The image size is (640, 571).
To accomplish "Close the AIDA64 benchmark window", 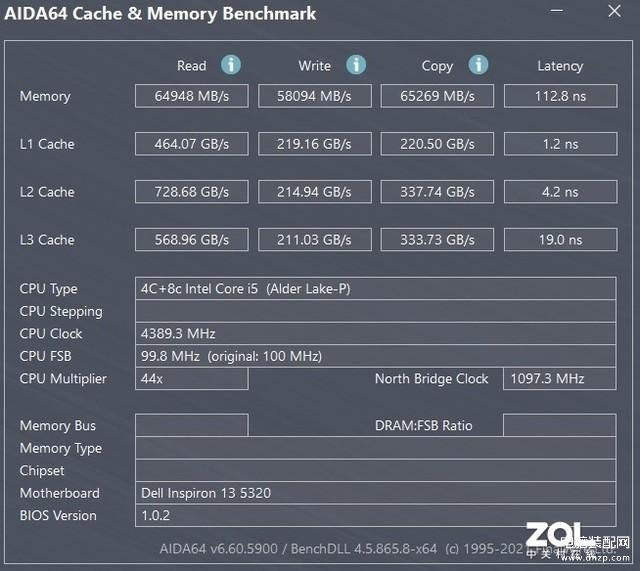I will click(x=614, y=11).
